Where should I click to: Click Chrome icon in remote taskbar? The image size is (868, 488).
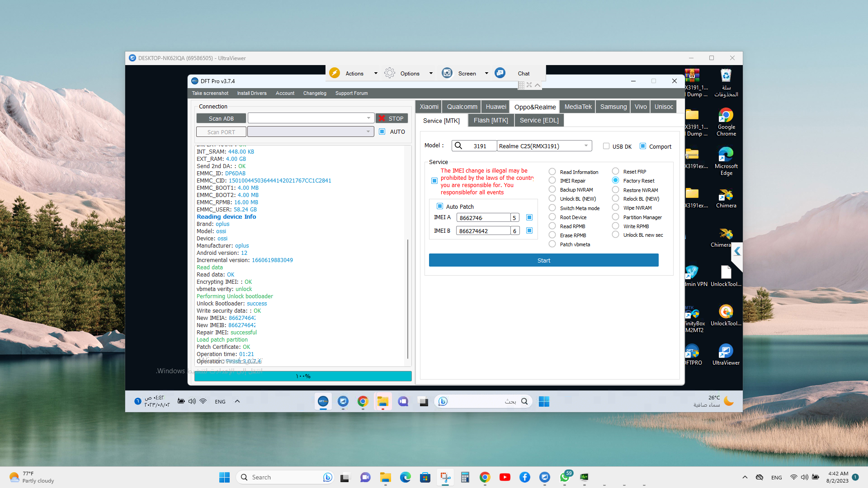pos(363,401)
